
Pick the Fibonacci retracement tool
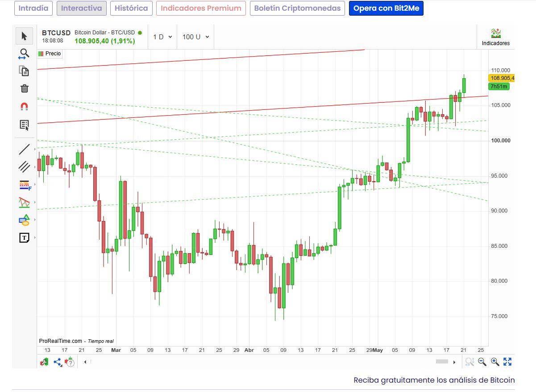25,185
